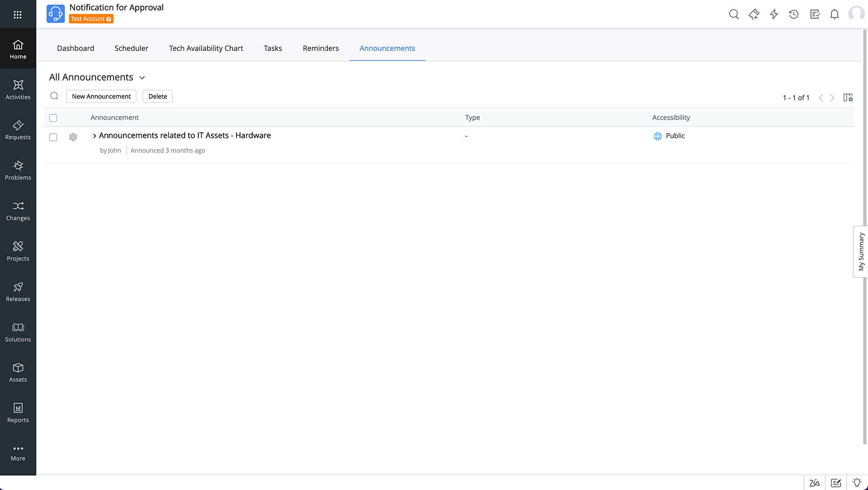Open the More sidebar menu
868x490 pixels.
point(18,453)
